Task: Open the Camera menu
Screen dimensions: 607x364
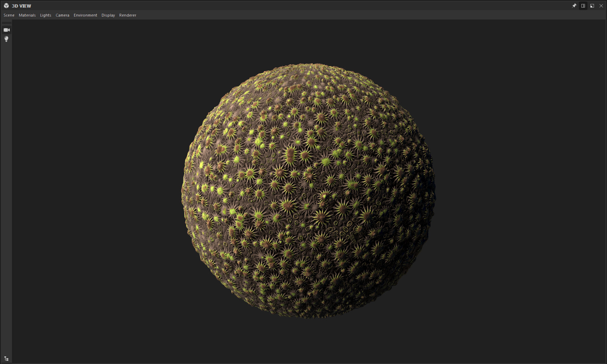Action: [x=62, y=15]
